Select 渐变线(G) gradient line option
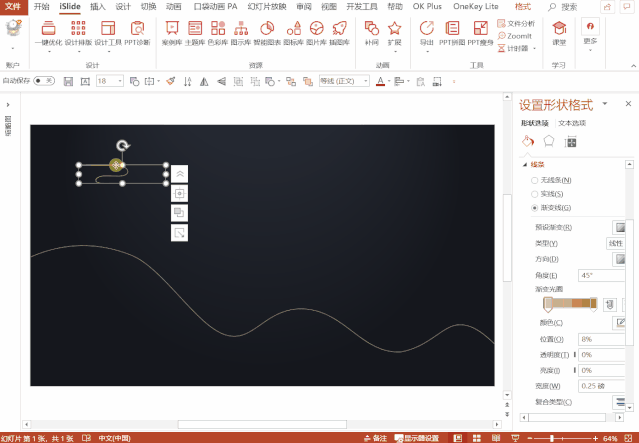Viewport: 639px width, 443px height. (x=552, y=208)
